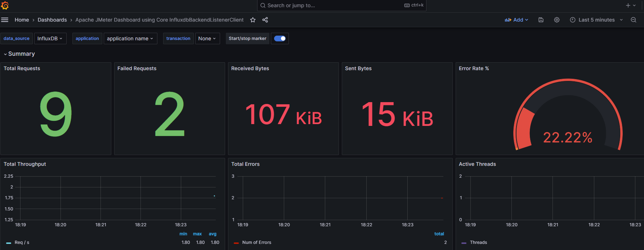Image resolution: width=644 pixels, height=250 pixels.
Task: Click the Error Rate % panel title
Action: tap(474, 68)
